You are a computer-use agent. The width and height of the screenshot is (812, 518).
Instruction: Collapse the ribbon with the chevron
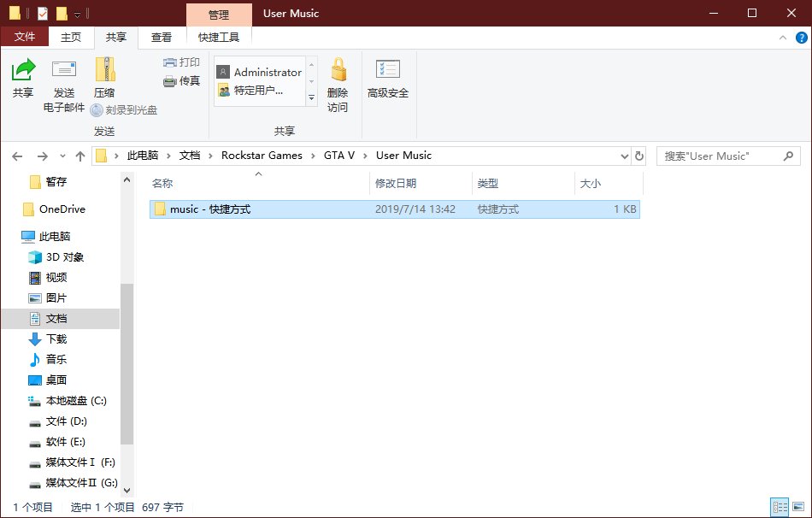[782, 38]
